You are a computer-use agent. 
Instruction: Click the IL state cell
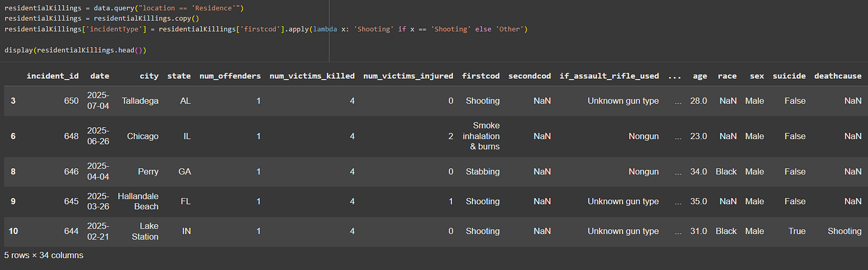[187, 136]
